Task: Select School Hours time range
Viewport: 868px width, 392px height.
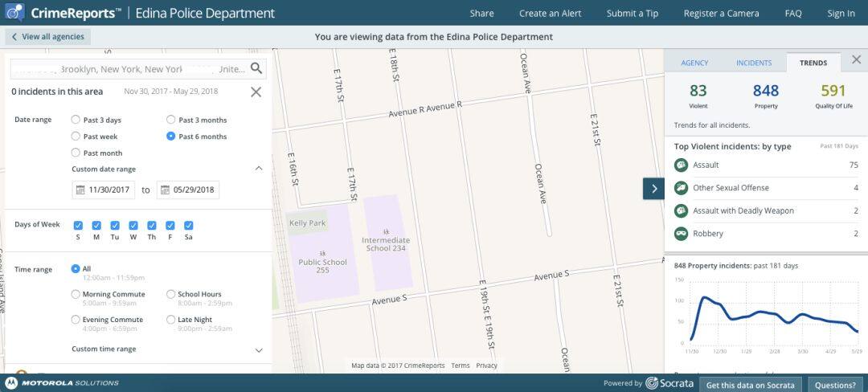Action: 170,294
